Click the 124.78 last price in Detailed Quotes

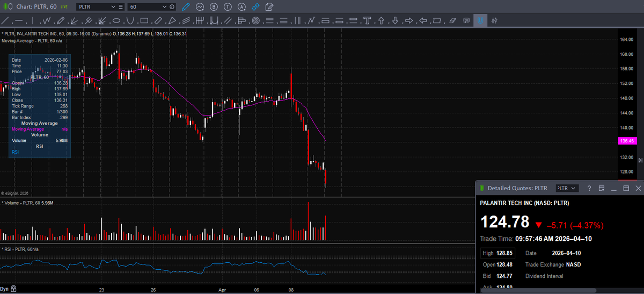coord(504,222)
